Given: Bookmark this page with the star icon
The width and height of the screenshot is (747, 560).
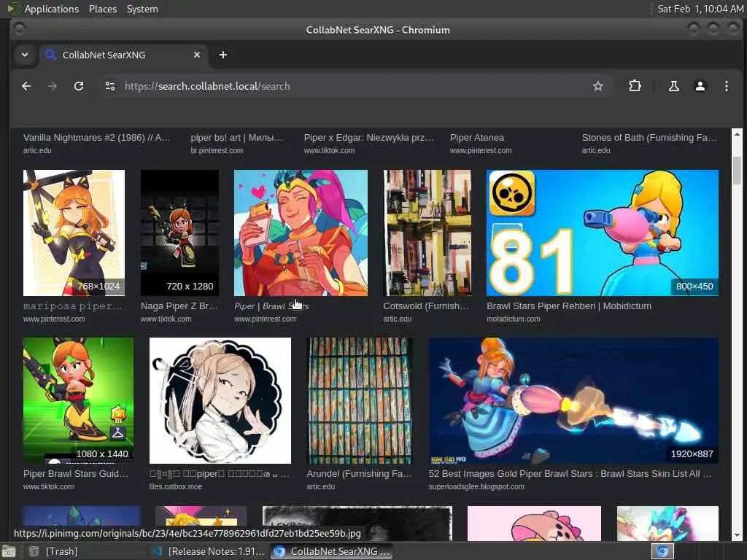Looking at the screenshot, I should (x=598, y=86).
